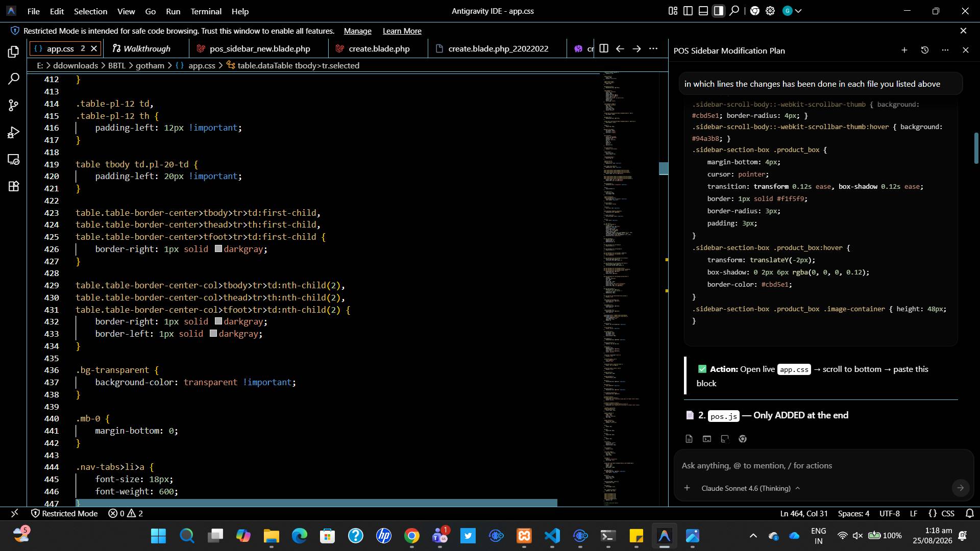Open the Search view in activity bar
This screenshot has width=980, height=551.
tap(14, 79)
